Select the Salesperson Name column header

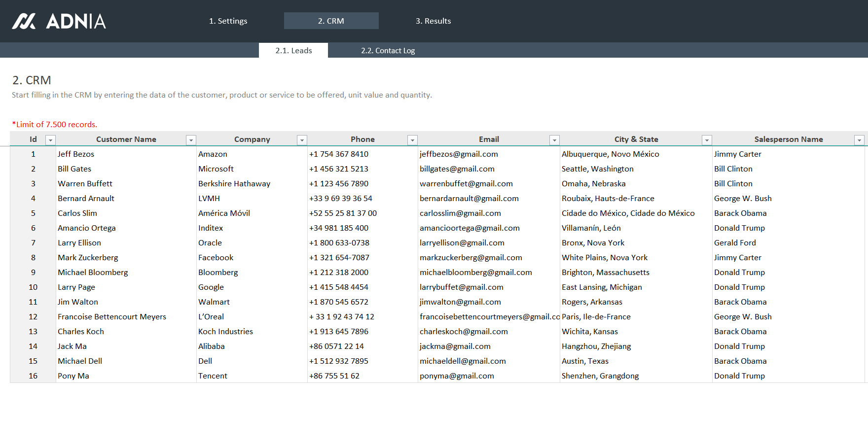pyautogui.click(x=788, y=139)
